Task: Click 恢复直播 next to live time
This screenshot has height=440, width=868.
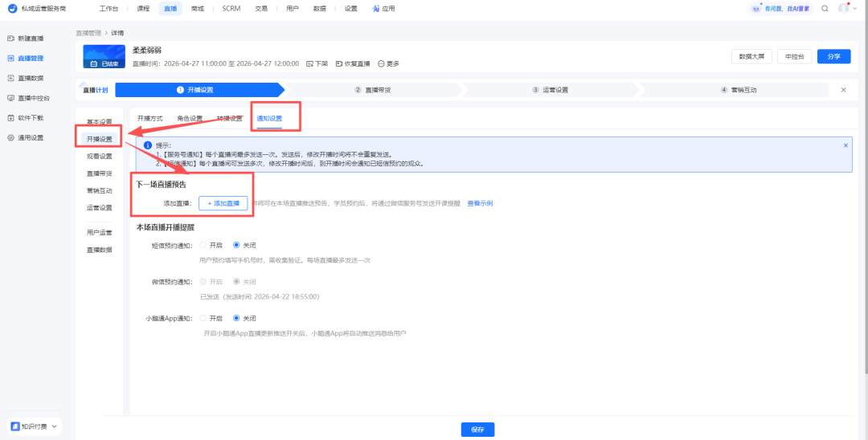Action: 353,63
